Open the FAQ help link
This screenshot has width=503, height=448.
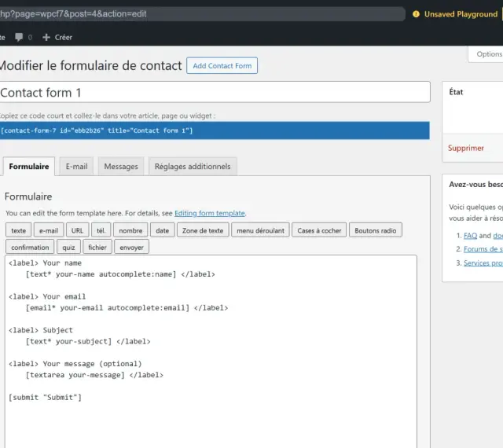470,236
